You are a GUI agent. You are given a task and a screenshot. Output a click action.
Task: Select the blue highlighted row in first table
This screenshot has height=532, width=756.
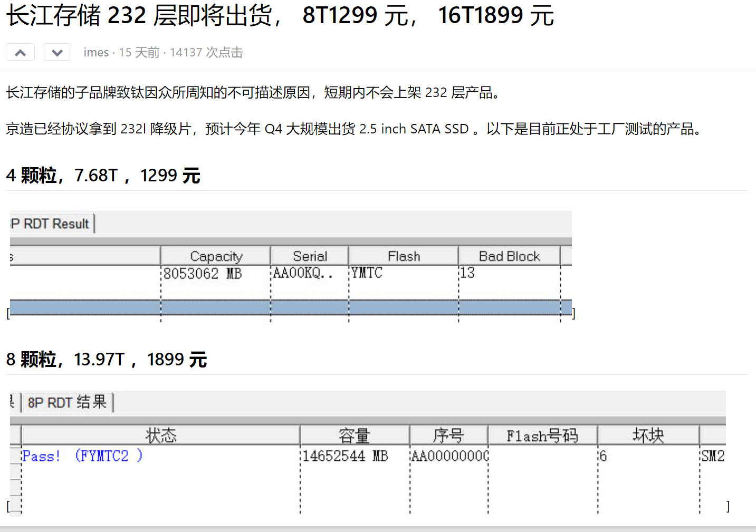pyautogui.click(x=291, y=307)
